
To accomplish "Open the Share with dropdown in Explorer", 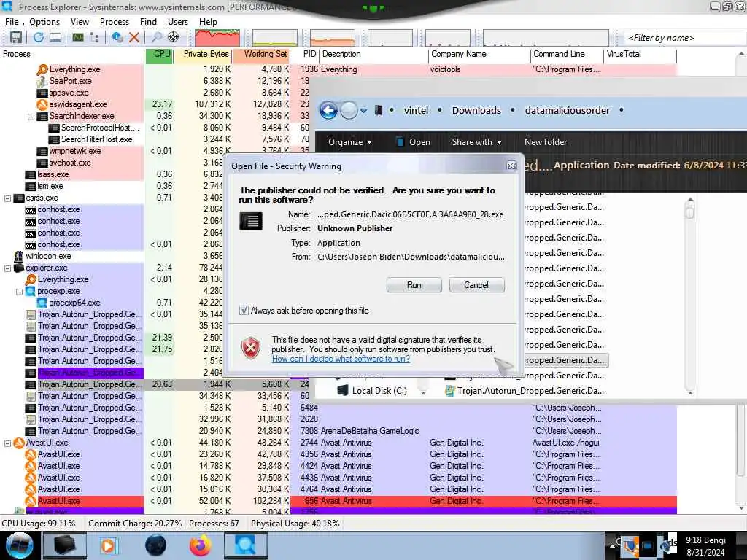I will pyautogui.click(x=477, y=142).
